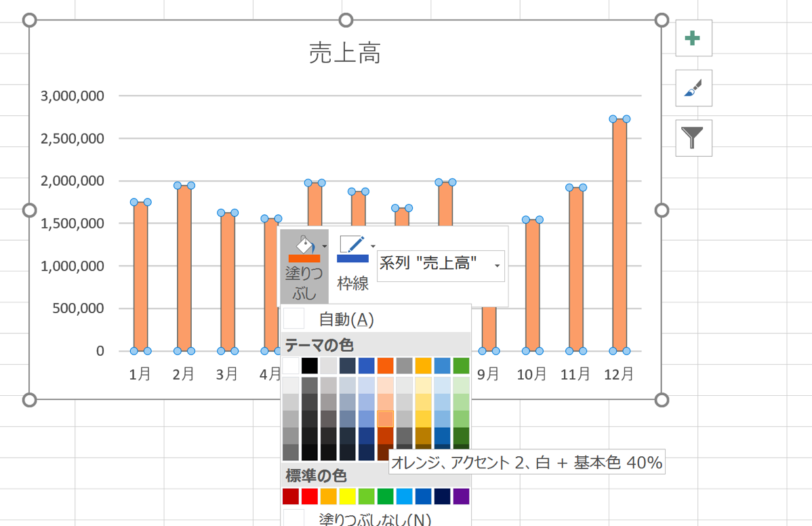Pick highlighted orange 40% lighter swatch
This screenshot has height=526, width=812.
385,418
